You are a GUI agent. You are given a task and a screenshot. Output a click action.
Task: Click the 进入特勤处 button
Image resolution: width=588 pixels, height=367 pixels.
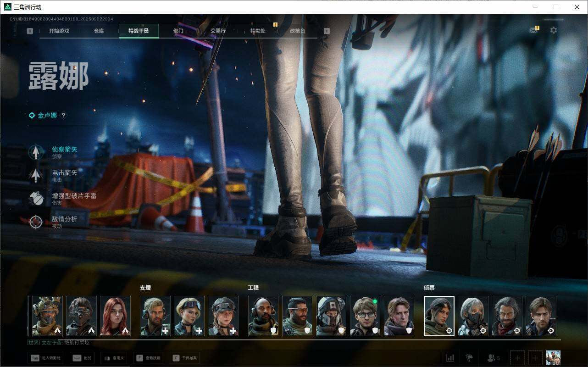tap(45, 358)
